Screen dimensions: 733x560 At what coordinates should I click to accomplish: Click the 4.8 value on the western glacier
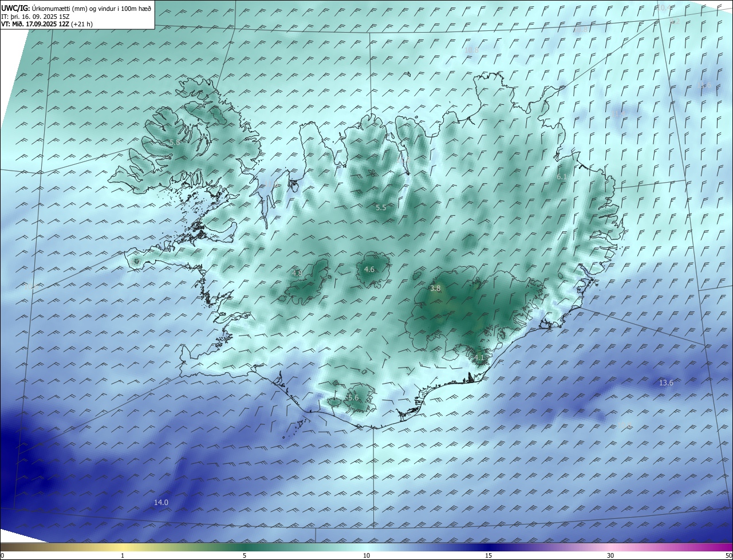297,274
